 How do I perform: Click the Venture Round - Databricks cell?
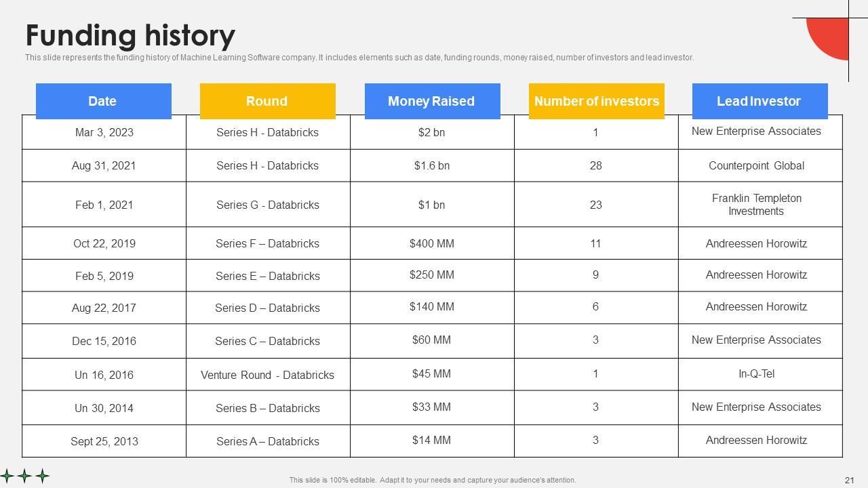coord(267,375)
